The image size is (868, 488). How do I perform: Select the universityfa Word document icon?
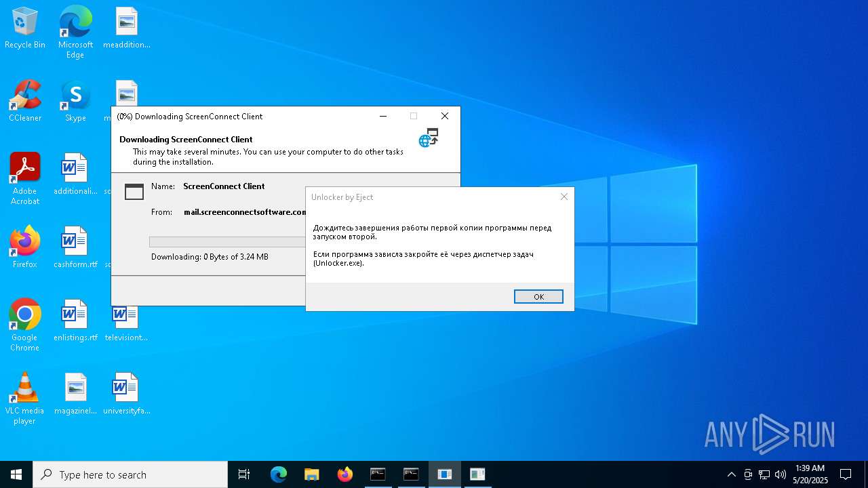click(x=126, y=394)
